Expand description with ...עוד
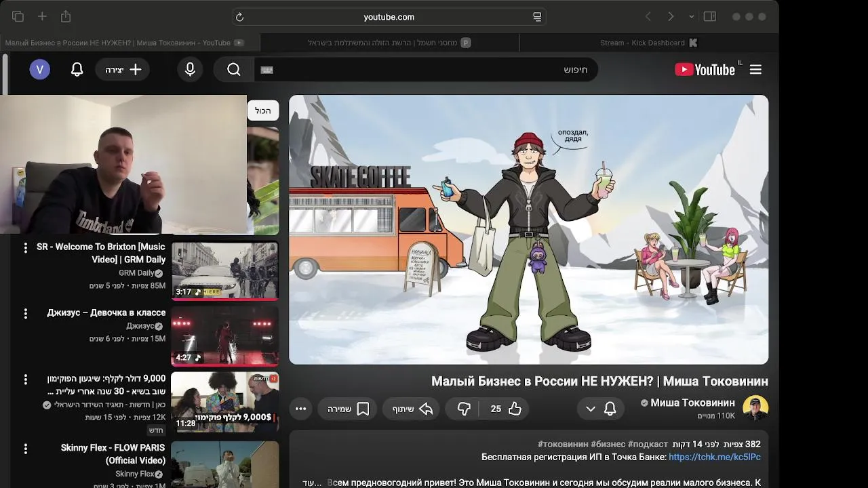This screenshot has height=488, width=868. point(312,483)
